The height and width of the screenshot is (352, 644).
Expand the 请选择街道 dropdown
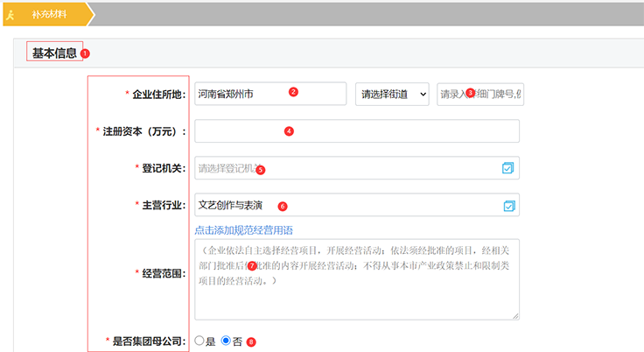[x=391, y=94]
